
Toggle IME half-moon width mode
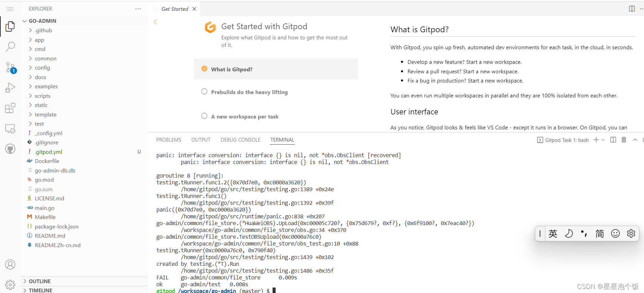569,234
